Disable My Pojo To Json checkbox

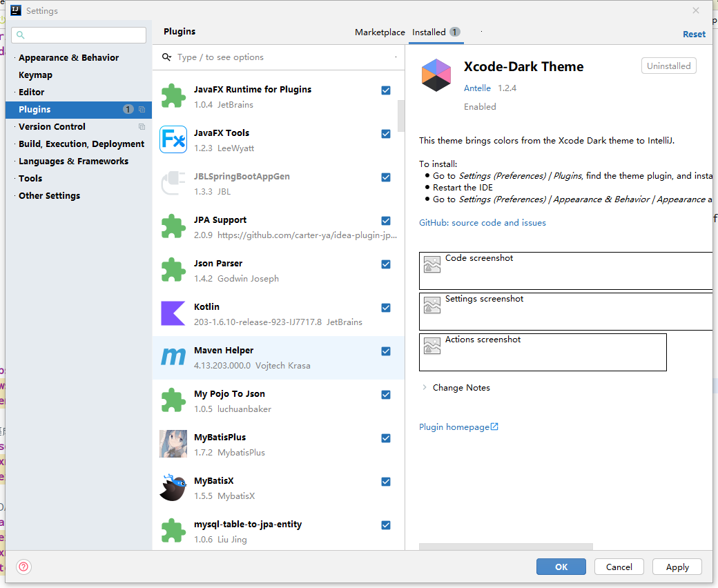click(x=386, y=395)
